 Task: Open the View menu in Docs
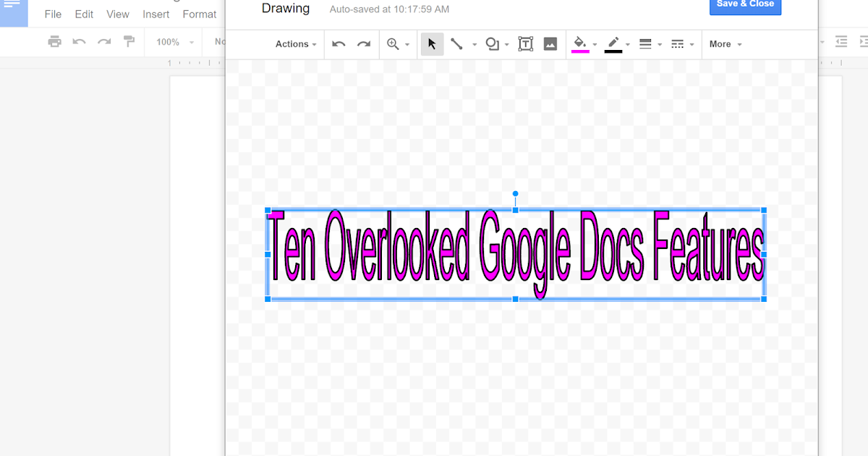point(118,14)
